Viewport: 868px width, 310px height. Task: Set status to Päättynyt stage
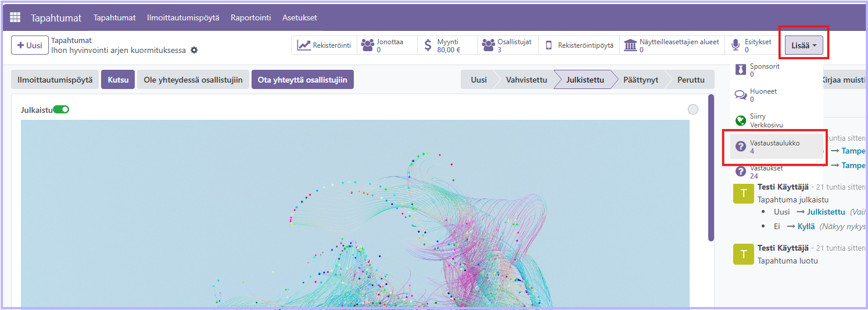pos(640,80)
